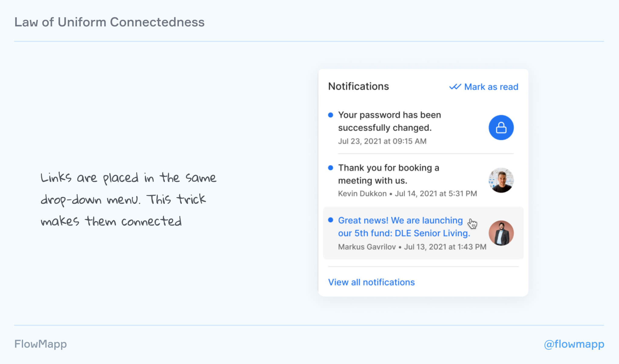The image size is (619, 364).
Task: Click the Jul 23, 2021 timestamp
Action: click(x=382, y=141)
